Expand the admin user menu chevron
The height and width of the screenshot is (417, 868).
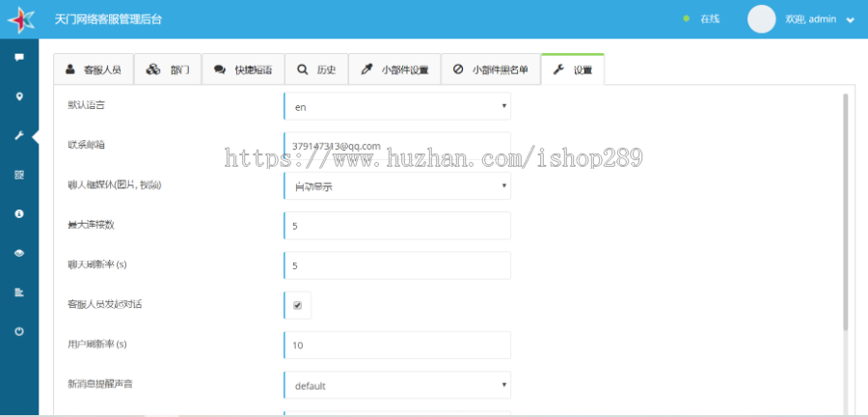coord(851,20)
